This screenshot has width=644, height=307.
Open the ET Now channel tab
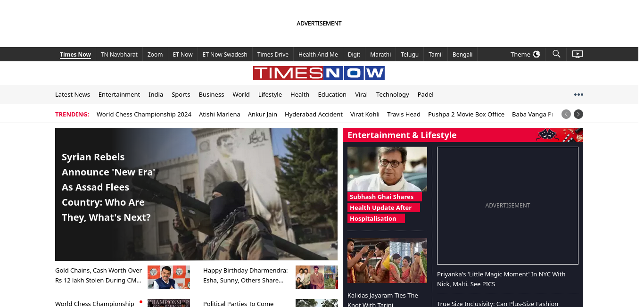tap(183, 54)
